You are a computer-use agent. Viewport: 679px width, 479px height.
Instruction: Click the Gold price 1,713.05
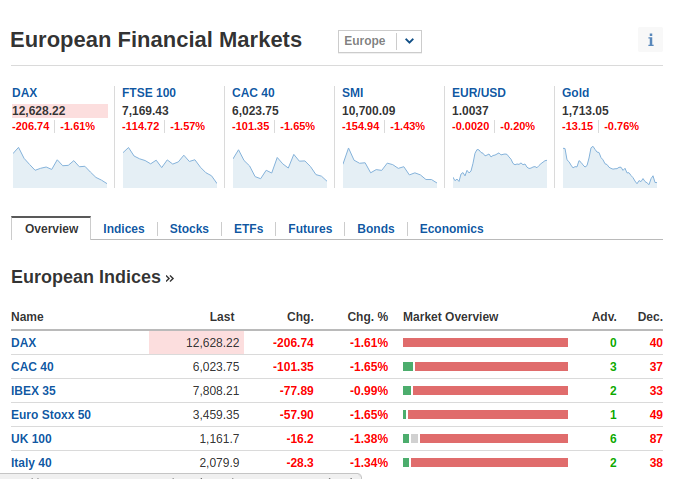tap(585, 111)
